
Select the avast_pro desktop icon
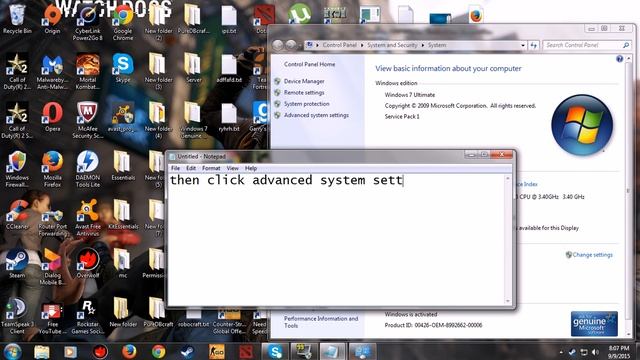coord(123,117)
